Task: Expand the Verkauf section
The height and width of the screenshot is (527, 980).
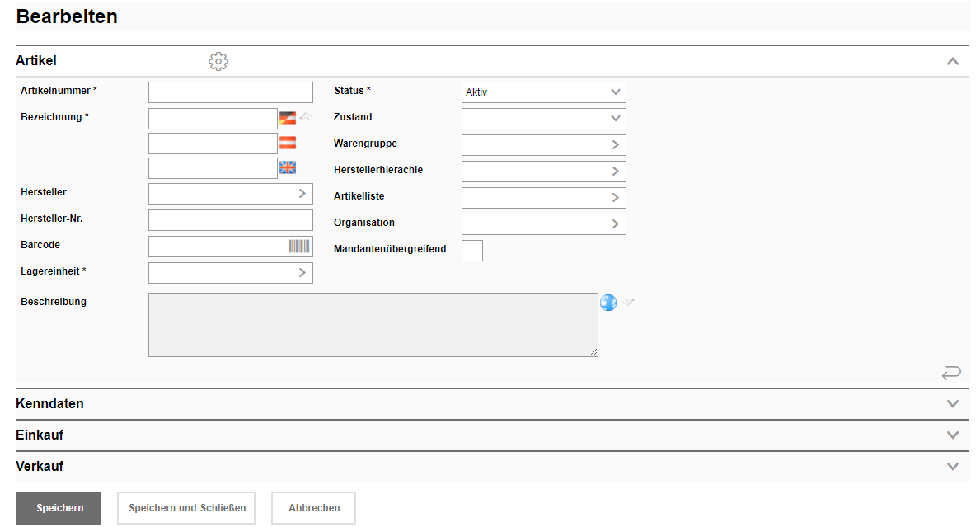Action: pyautogui.click(x=953, y=467)
